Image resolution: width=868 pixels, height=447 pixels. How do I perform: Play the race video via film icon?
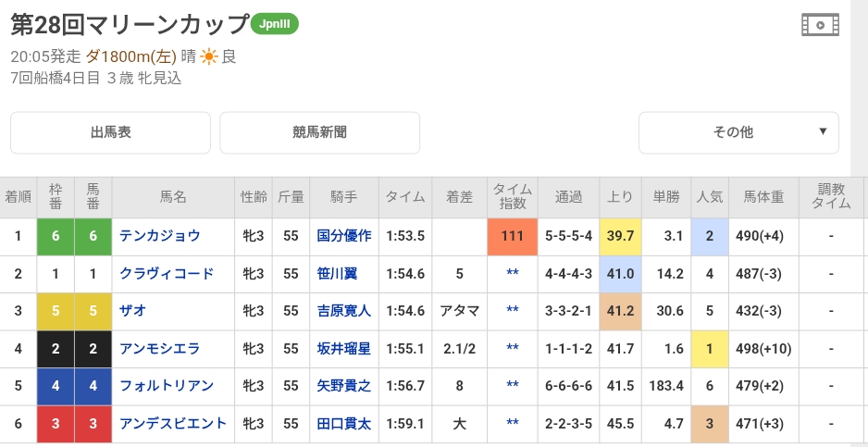point(820,25)
